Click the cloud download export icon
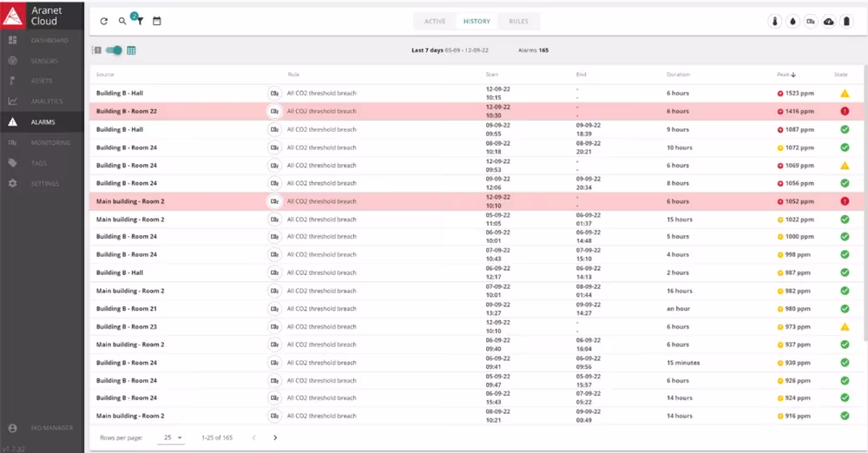This screenshot has width=868, height=453. (829, 22)
